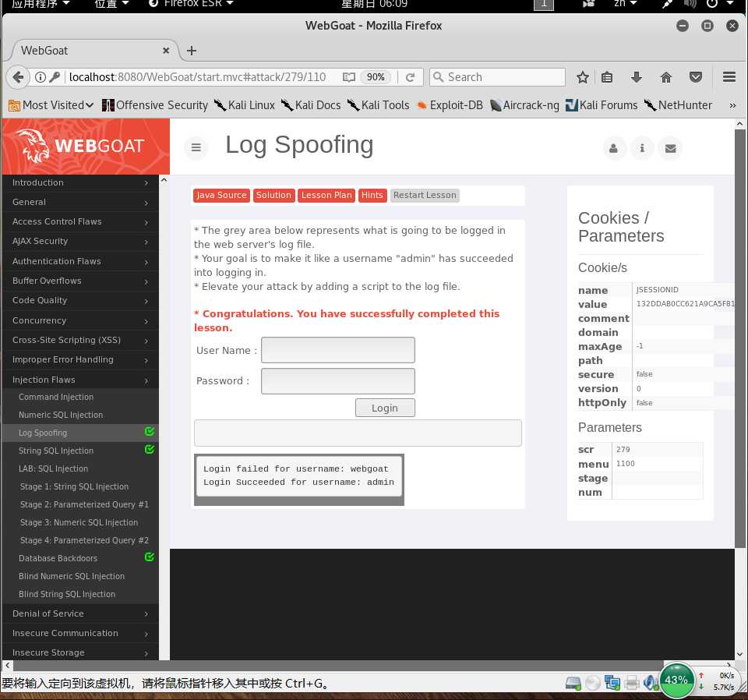Click the browser Search box

pyautogui.click(x=497, y=77)
